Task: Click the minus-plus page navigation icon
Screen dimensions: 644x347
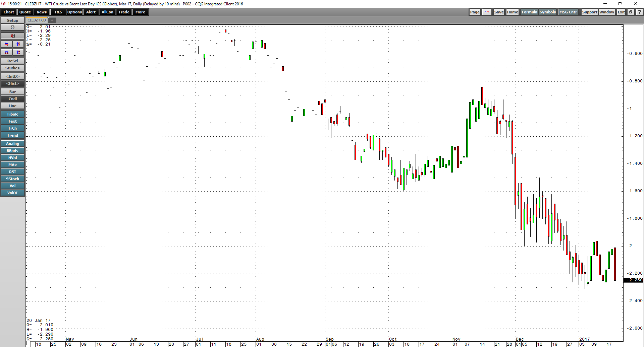Action: [487, 12]
